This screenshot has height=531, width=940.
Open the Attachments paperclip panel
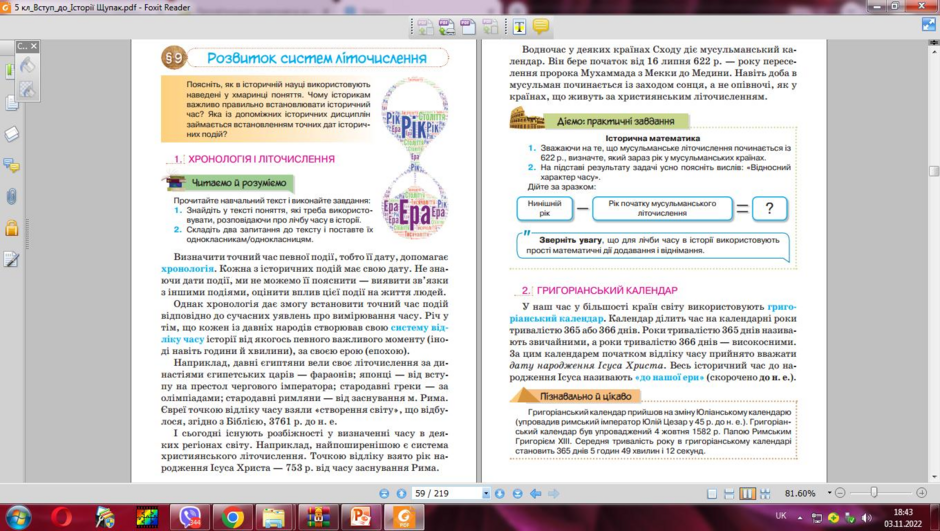[11, 196]
